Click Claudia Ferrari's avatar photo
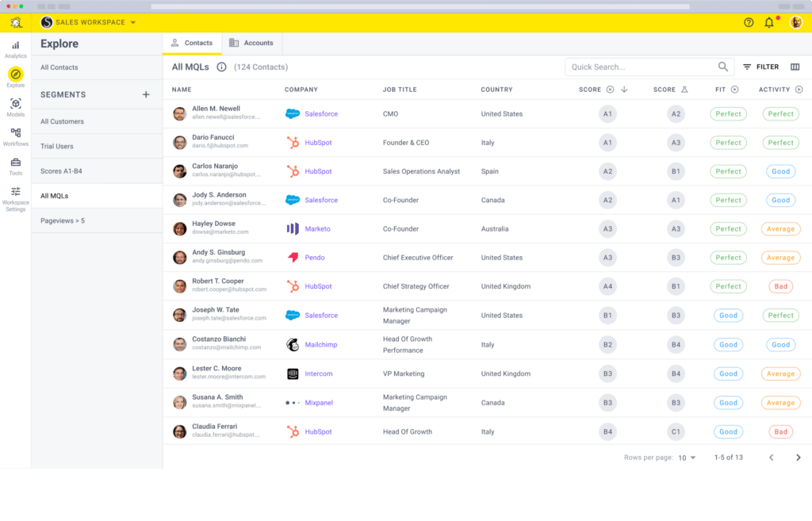 pos(180,432)
